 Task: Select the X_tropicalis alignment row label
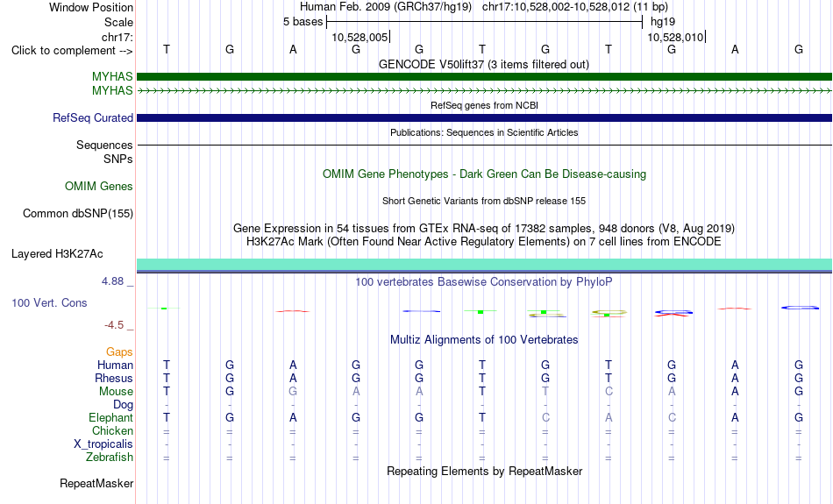103,444
